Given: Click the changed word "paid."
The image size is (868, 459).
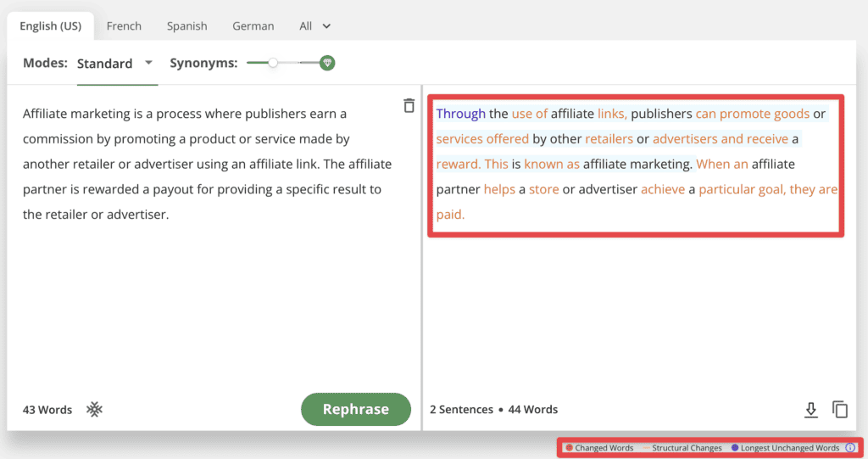Looking at the screenshot, I should (450, 215).
